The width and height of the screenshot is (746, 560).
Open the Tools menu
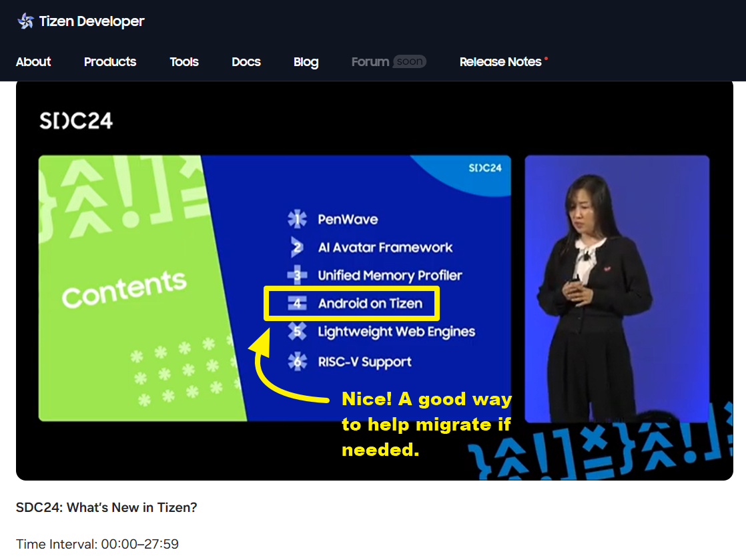click(184, 61)
